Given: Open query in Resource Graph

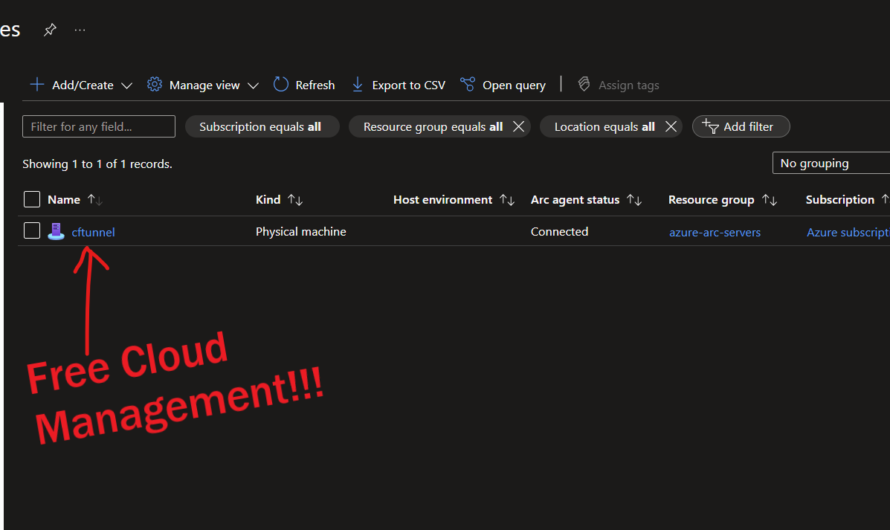Looking at the screenshot, I should coord(514,85).
